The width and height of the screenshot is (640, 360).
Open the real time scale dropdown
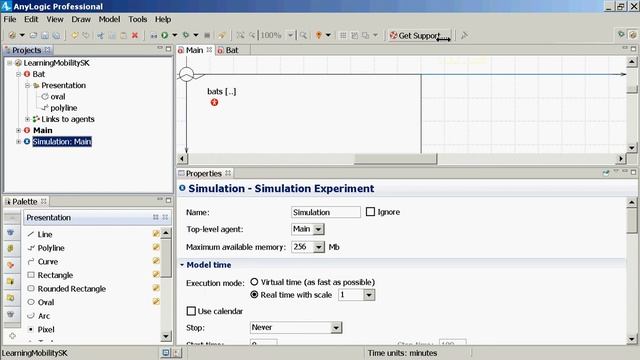369,295
